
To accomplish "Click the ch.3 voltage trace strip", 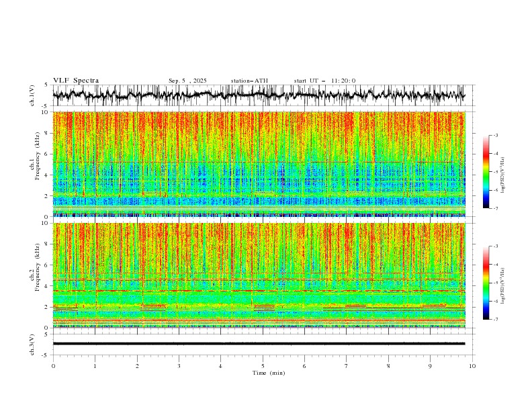I will pos(259,344).
